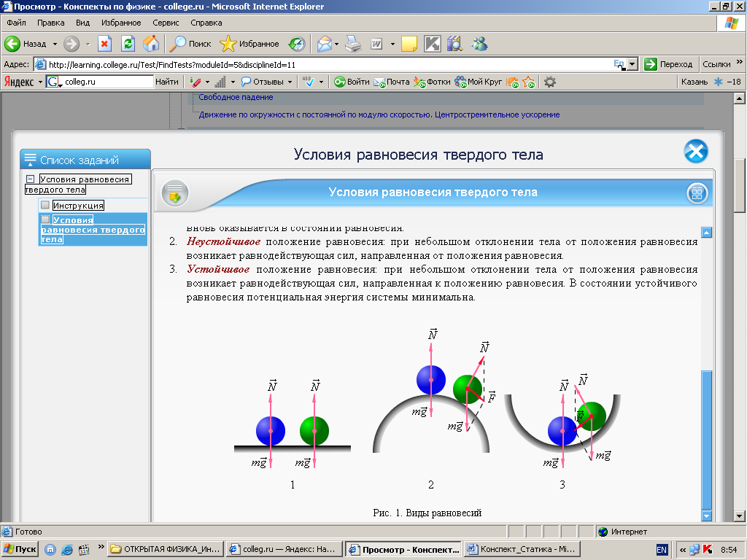Open the Файл menu
Viewport: 747px width, 560px height.
click(x=16, y=23)
